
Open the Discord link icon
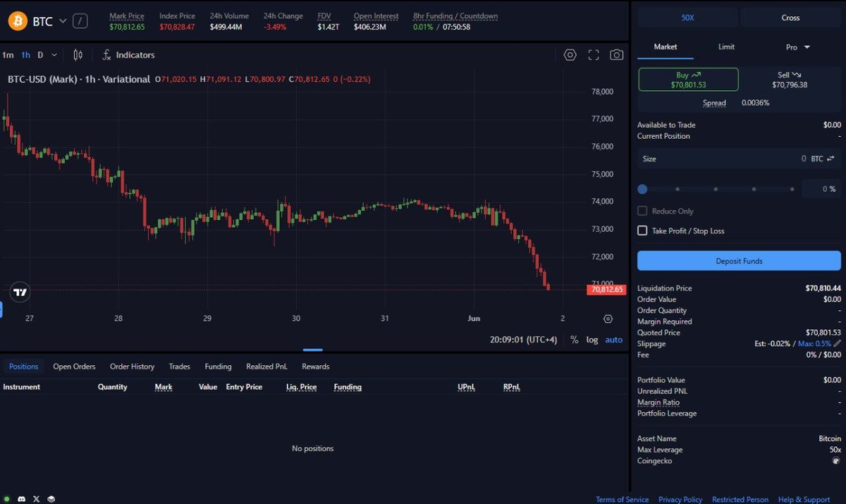22,499
